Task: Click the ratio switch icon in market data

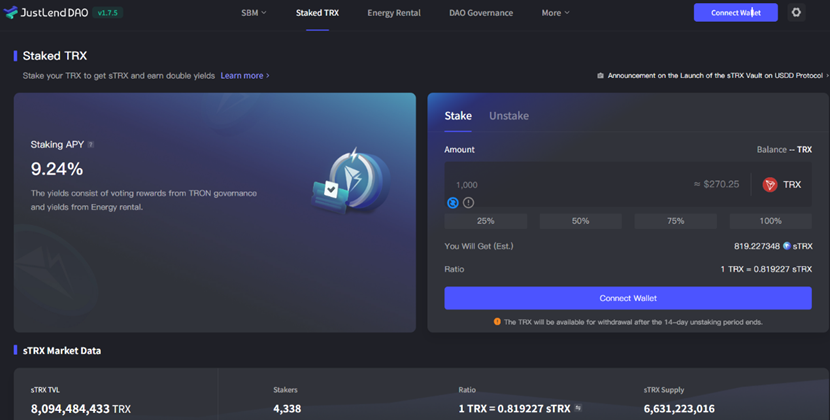Action: 577,408
